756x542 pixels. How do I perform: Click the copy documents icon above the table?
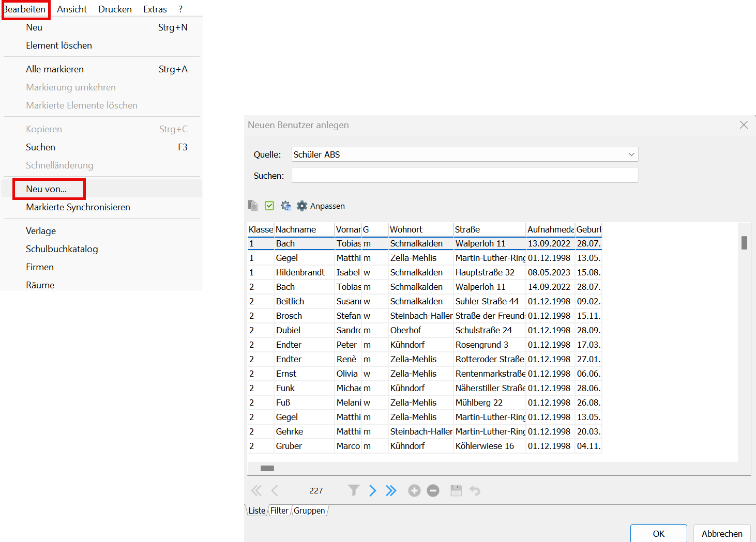coord(253,206)
